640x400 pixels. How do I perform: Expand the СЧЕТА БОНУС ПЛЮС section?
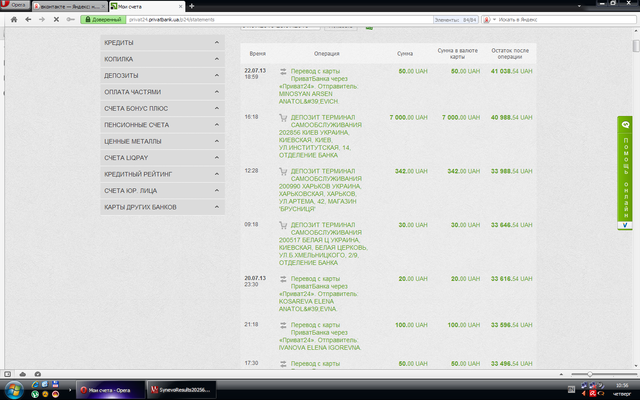tap(162, 108)
